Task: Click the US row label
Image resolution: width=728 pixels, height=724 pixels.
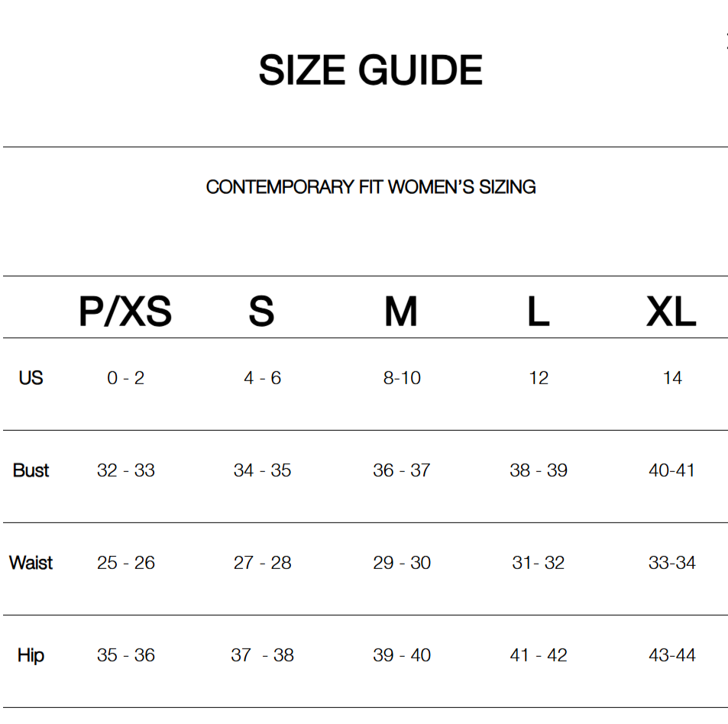Action: [31, 378]
